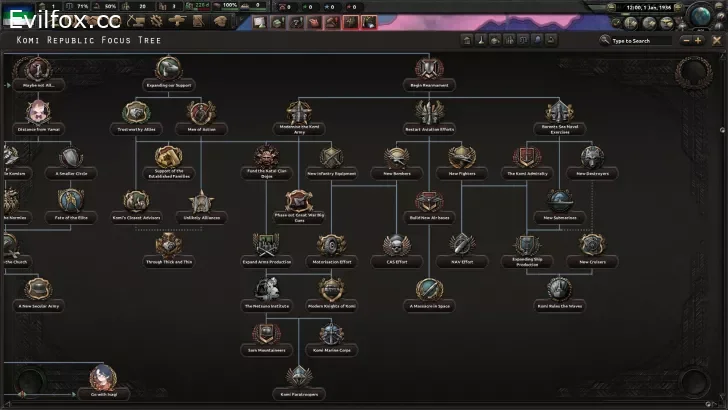The image size is (728, 410).
Task: Click the Komi Rules the Waves focus
Action: pos(560,291)
